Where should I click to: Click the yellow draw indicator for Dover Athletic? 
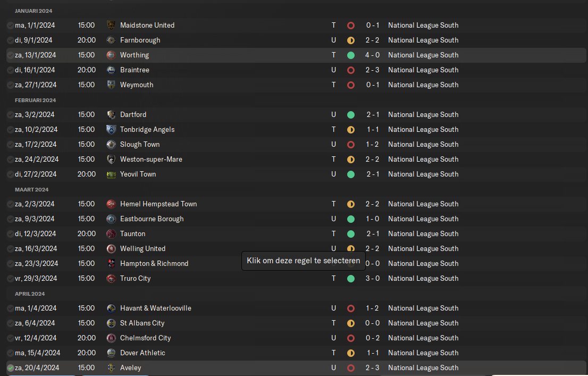[x=351, y=353]
